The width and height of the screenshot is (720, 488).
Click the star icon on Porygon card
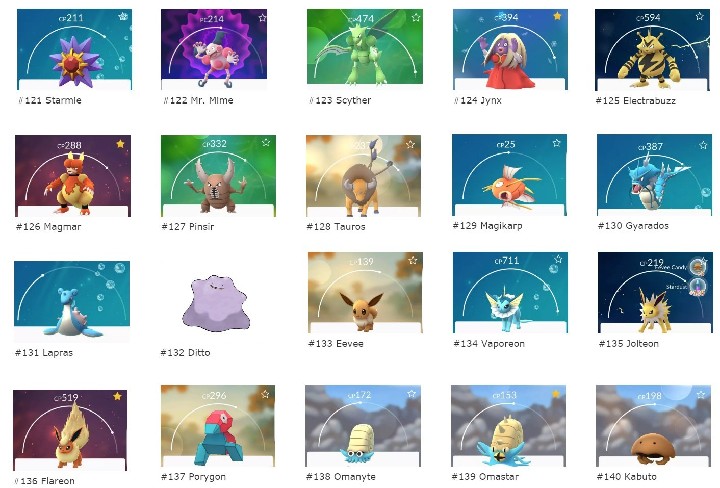tap(265, 394)
